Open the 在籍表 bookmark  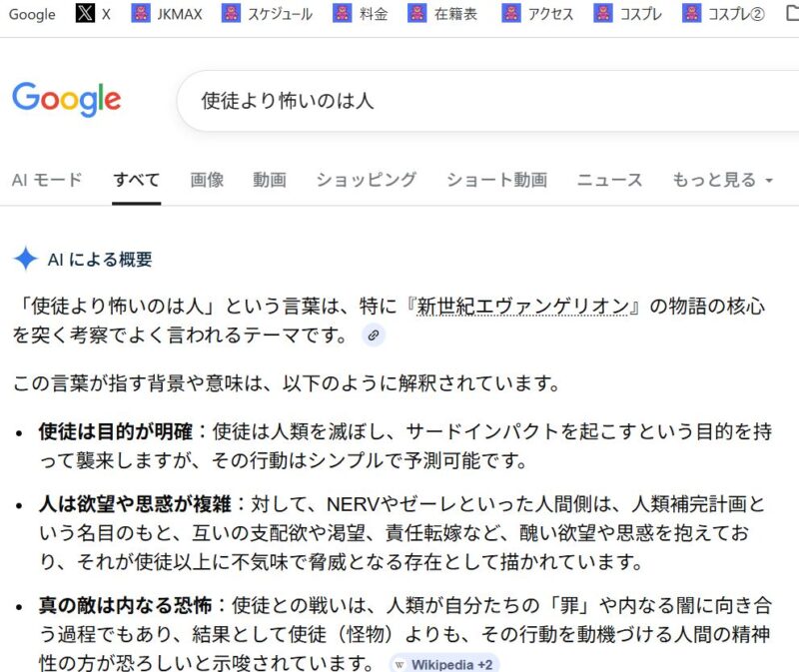441,14
